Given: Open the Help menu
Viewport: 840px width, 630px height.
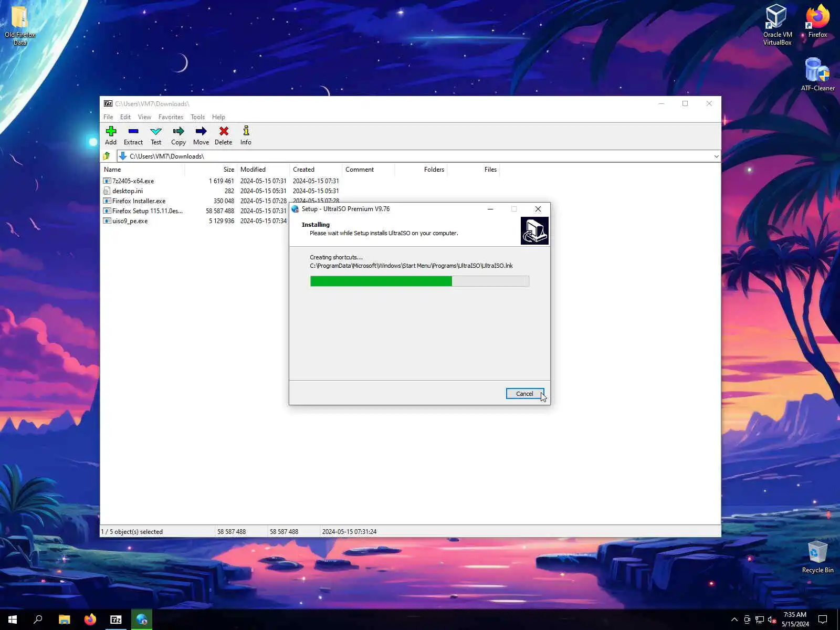Looking at the screenshot, I should click(218, 117).
